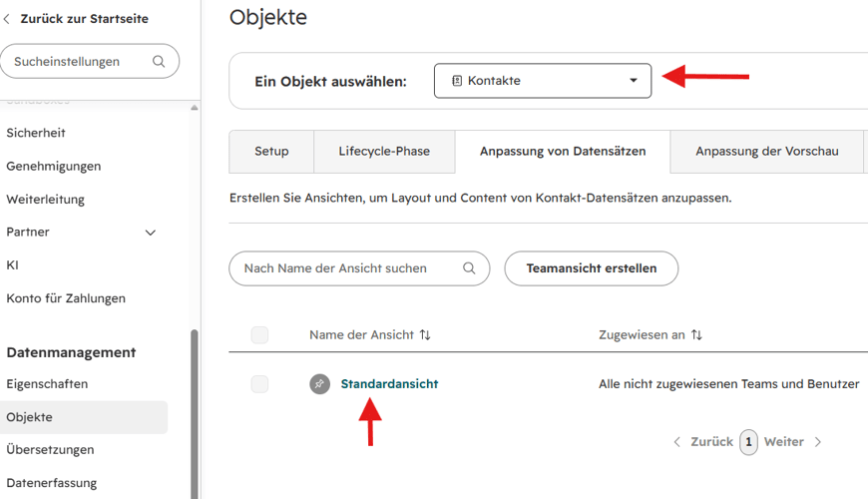Click the next page chevron near Weiter
868x499 pixels.
tap(818, 442)
